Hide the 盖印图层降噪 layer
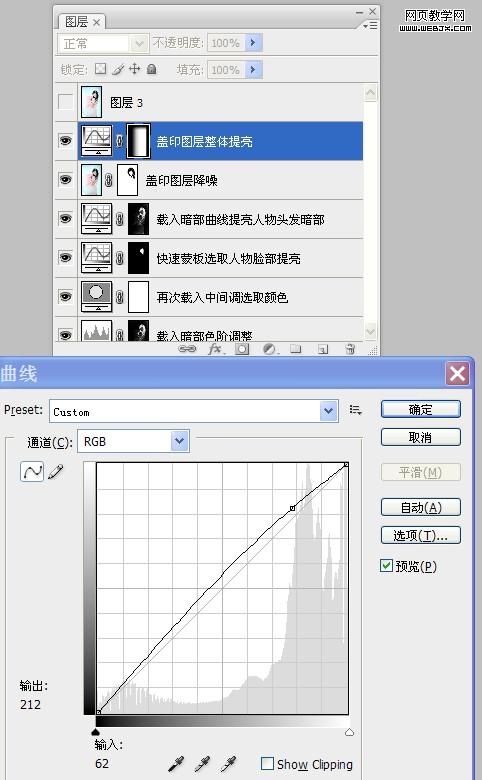The image size is (482, 780). (65, 180)
